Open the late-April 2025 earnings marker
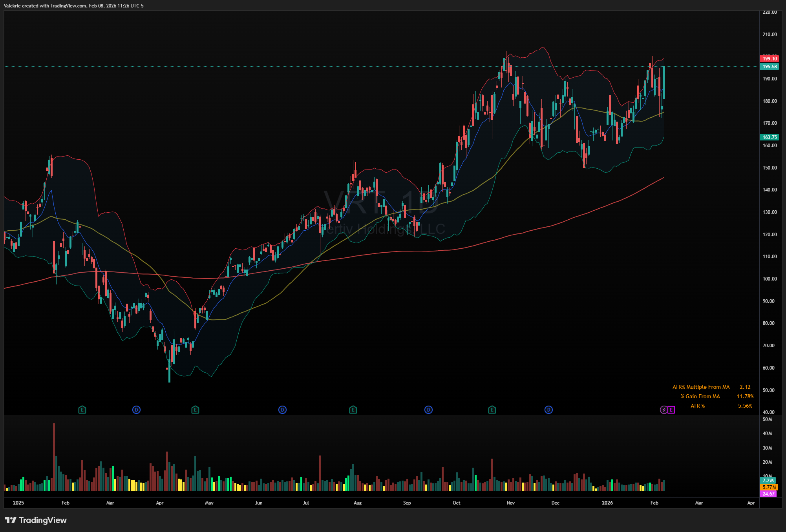The image size is (786, 532). pyautogui.click(x=195, y=410)
